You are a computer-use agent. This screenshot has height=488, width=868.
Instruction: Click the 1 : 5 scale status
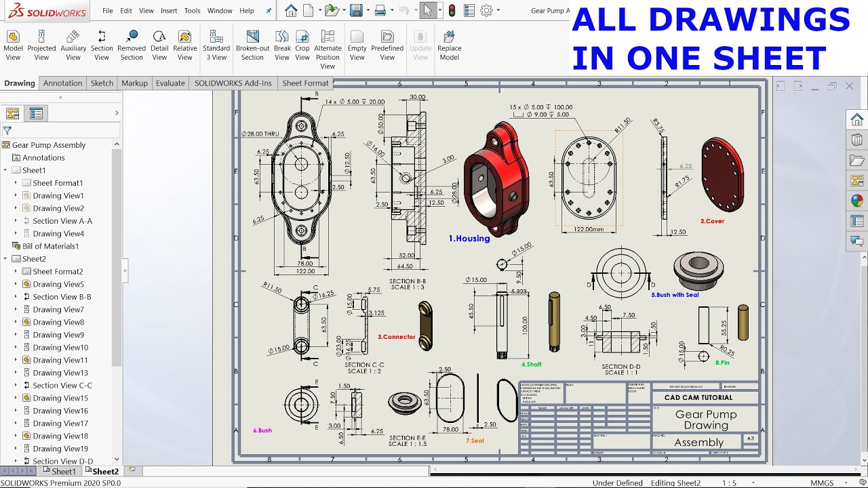pos(730,483)
